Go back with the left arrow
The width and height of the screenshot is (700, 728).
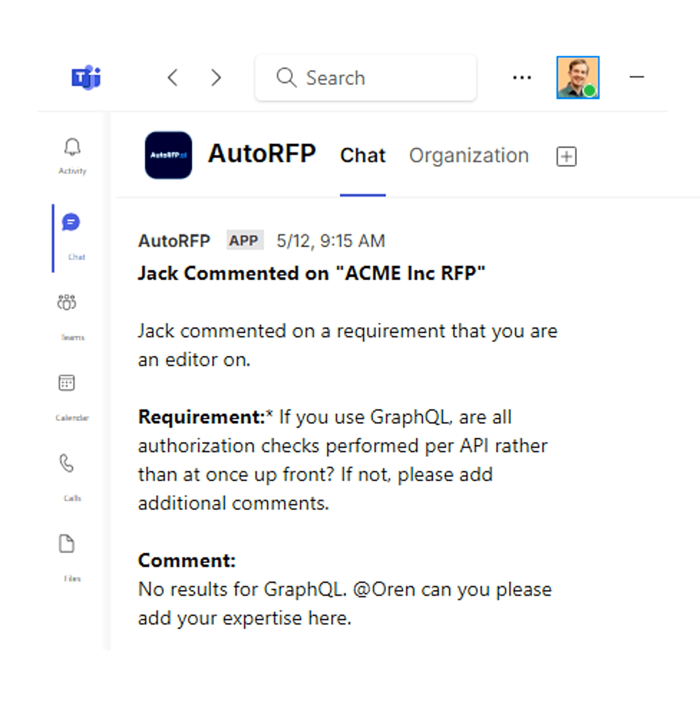(172, 78)
